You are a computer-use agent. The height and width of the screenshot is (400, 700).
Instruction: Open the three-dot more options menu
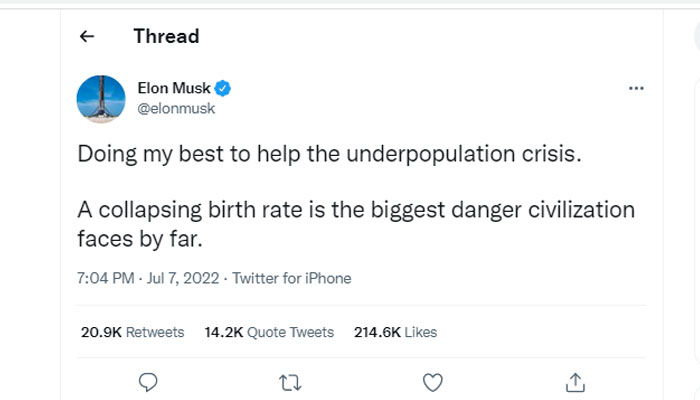point(636,88)
